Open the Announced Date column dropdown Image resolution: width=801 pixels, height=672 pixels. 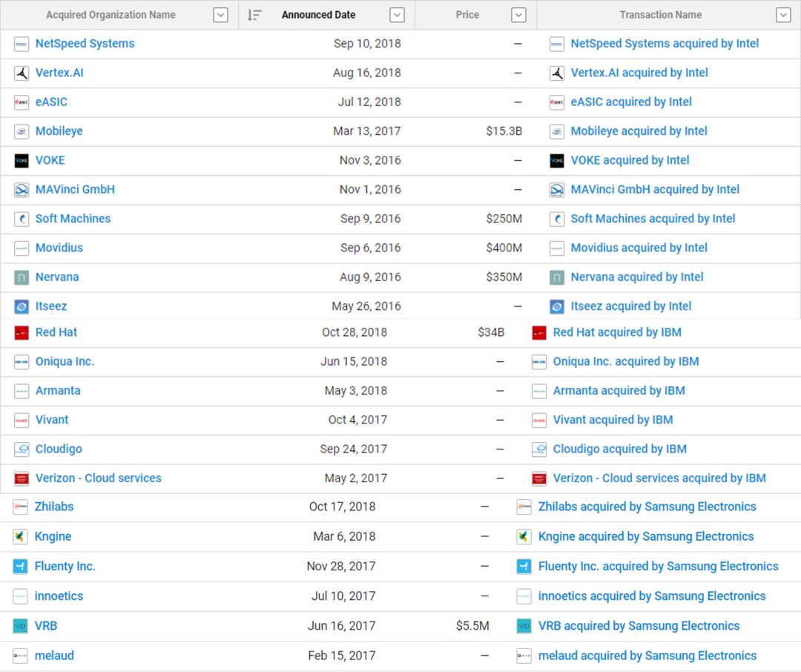tap(397, 16)
